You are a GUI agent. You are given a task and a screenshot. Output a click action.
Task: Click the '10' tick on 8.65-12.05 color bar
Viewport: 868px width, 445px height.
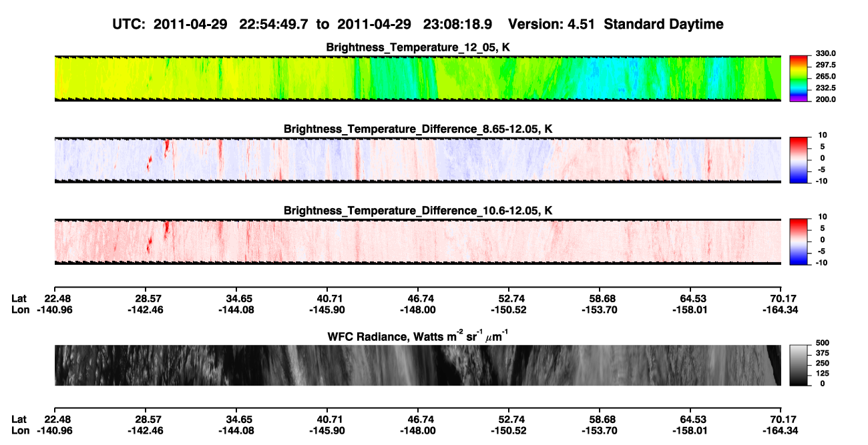[x=823, y=135]
